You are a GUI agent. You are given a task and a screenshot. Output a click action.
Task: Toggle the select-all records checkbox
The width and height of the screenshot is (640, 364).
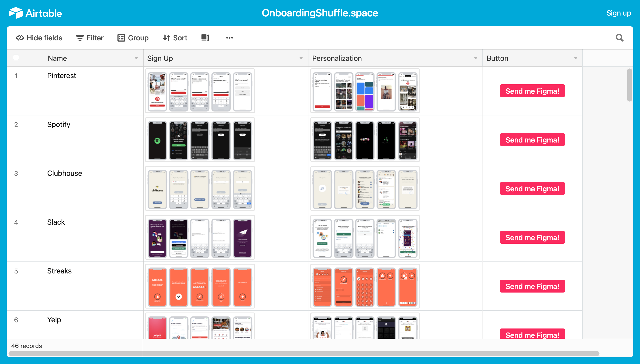pos(16,57)
